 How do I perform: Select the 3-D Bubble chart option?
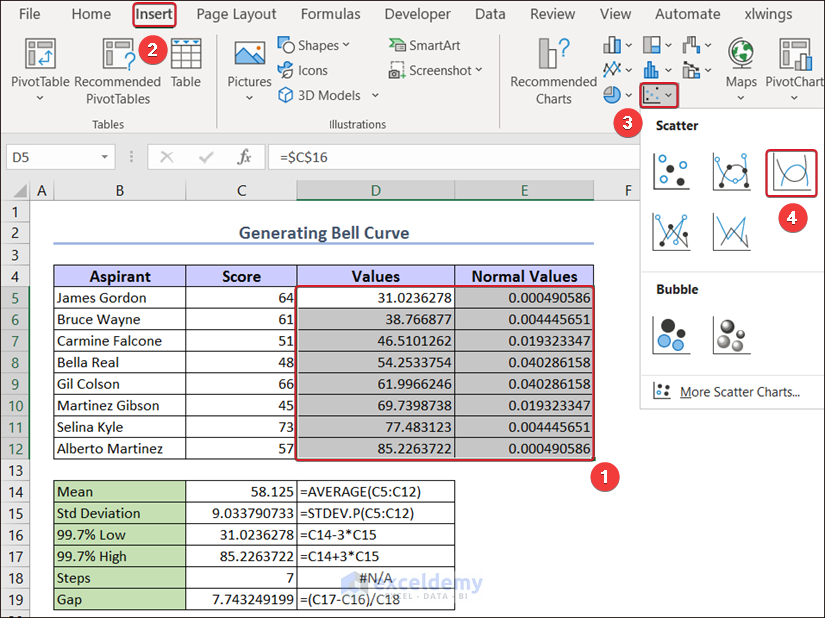(x=731, y=335)
